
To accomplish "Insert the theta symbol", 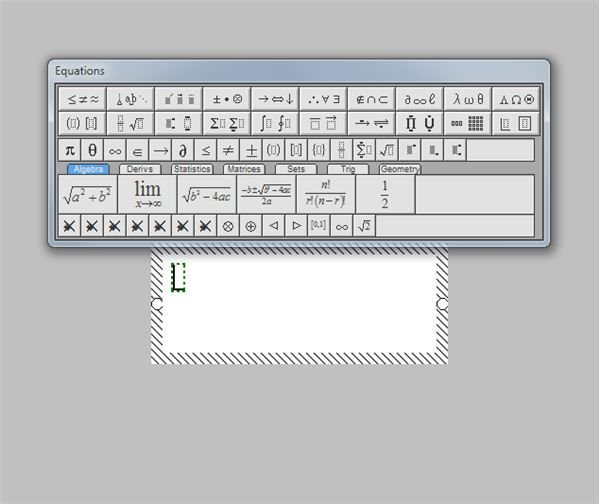I will point(92,150).
